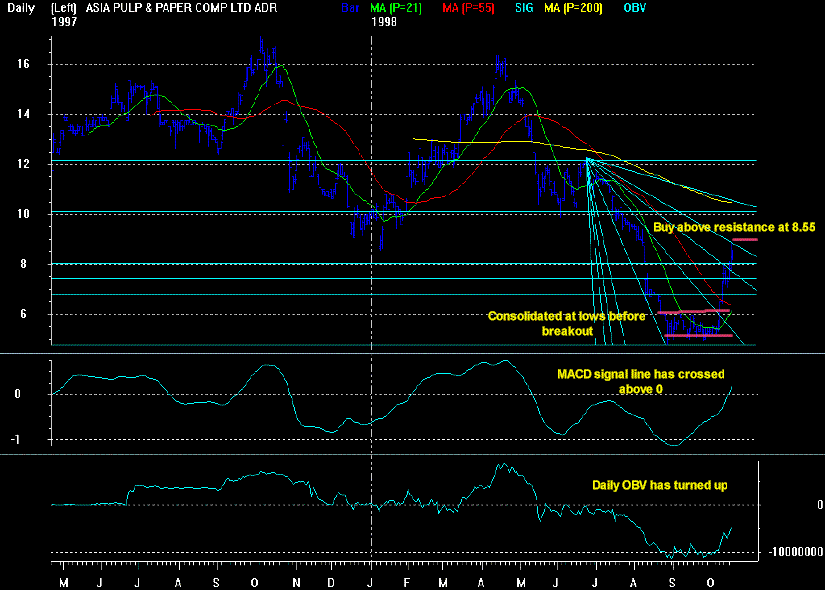Image resolution: width=825 pixels, height=590 pixels.
Task: Select the red "MA (P=55)" legend entry
Action: tap(468, 8)
